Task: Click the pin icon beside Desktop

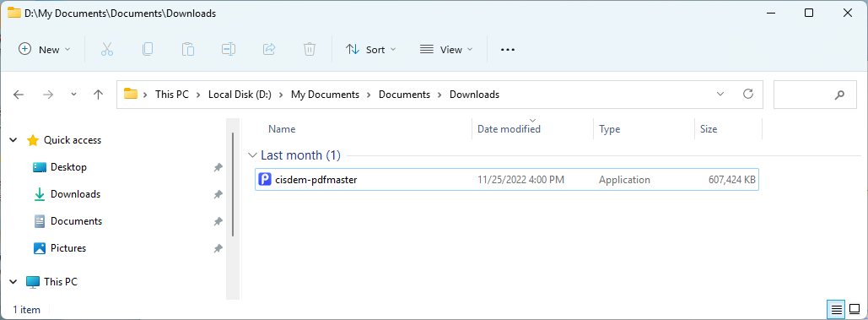Action: [218, 167]
